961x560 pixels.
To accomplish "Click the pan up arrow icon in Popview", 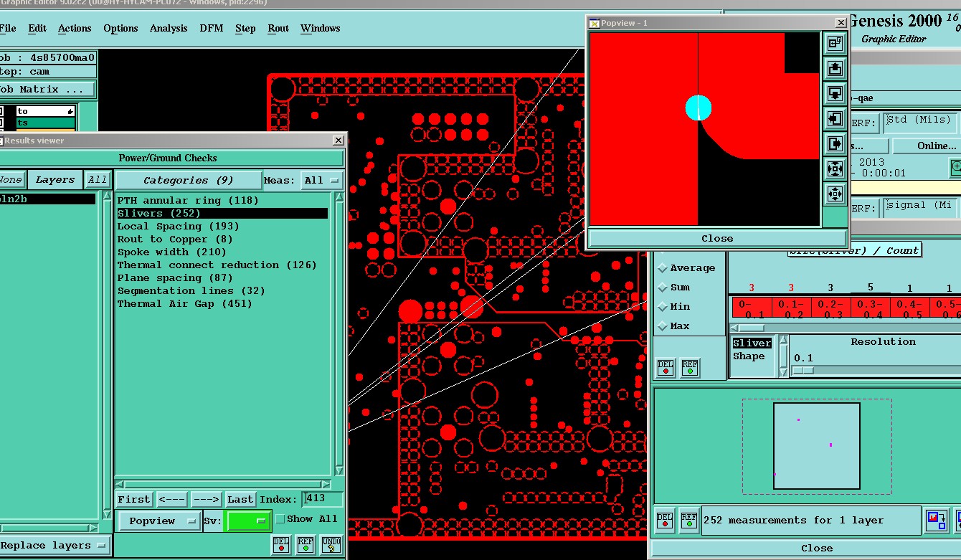I will [x=835, y=68].
